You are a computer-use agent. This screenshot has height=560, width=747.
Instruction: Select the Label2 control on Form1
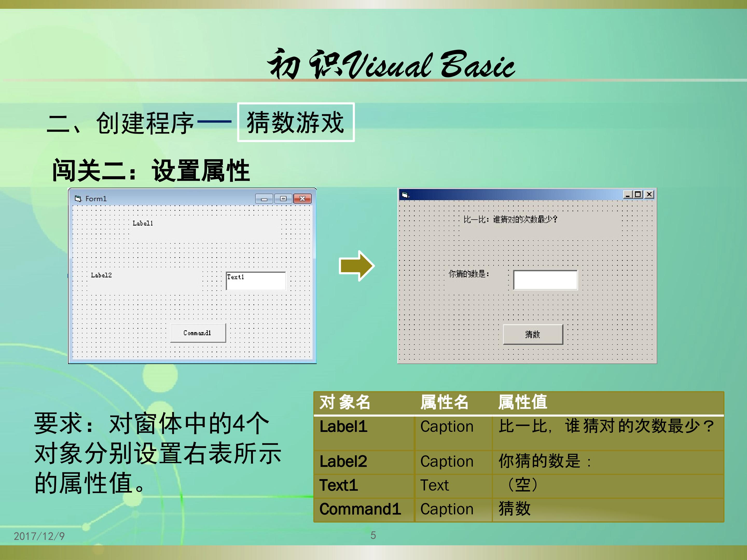101,275
